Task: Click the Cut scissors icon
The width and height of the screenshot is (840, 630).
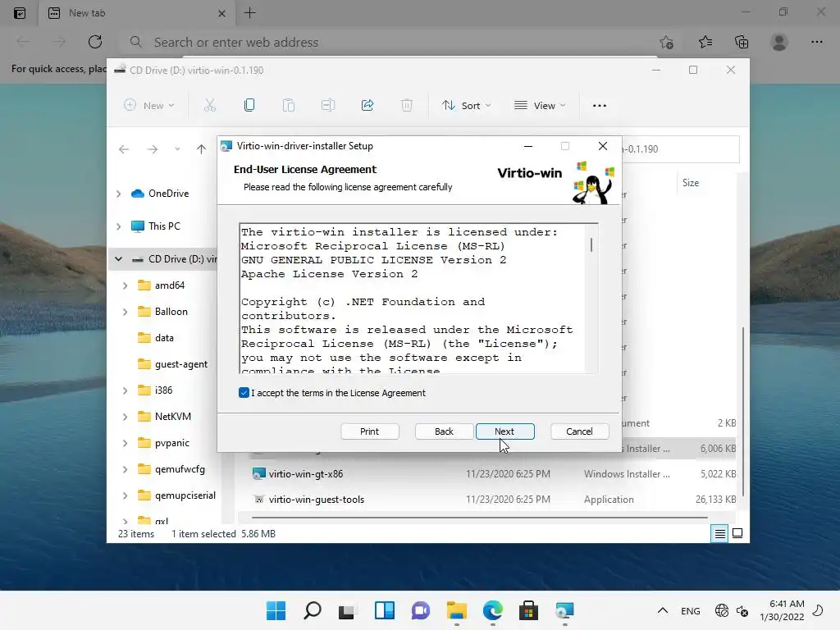Action: coord(210,106)
